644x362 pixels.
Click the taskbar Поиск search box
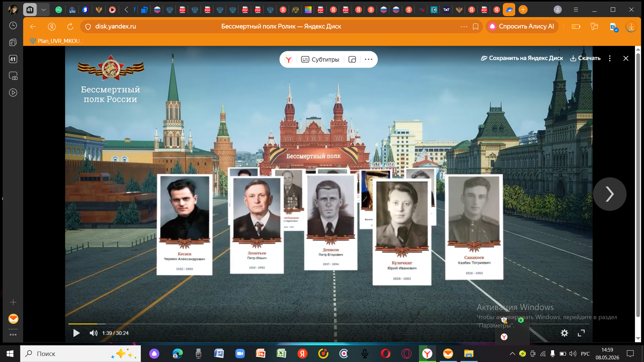(x=80, y=354)
